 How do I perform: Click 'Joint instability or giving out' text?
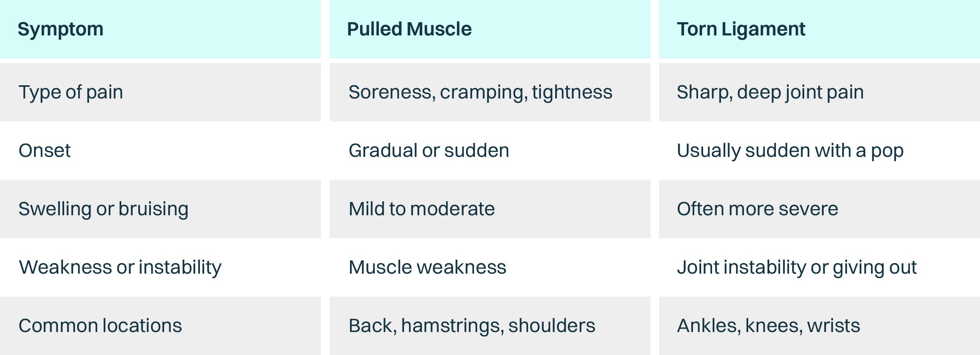797,267
